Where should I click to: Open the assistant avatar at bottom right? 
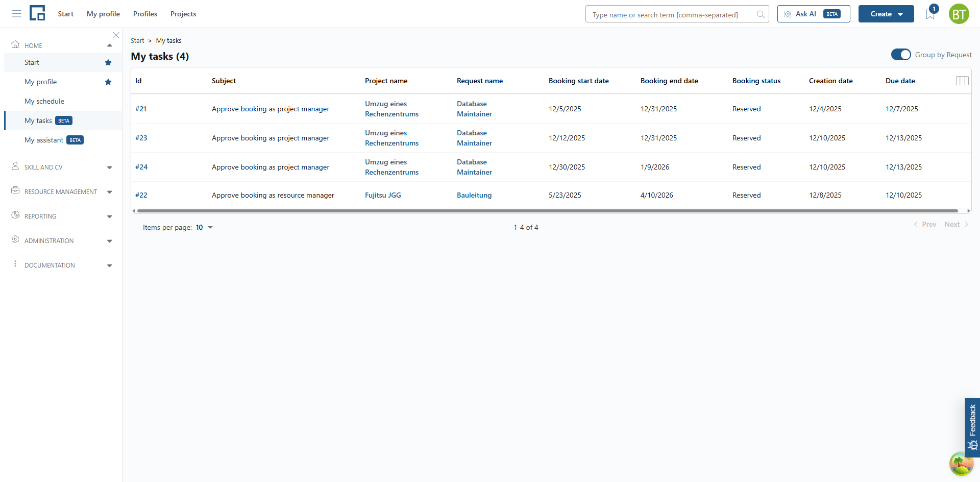click(961, 464)
